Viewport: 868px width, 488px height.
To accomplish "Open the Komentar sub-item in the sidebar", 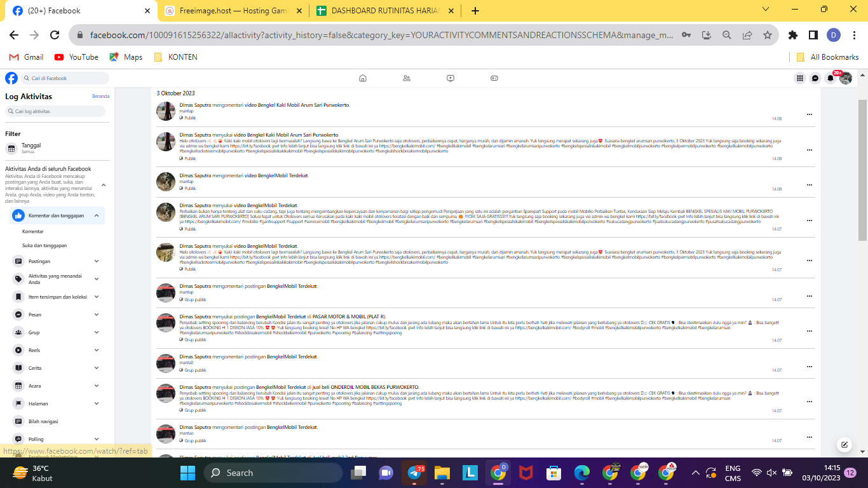I will 33,231.
